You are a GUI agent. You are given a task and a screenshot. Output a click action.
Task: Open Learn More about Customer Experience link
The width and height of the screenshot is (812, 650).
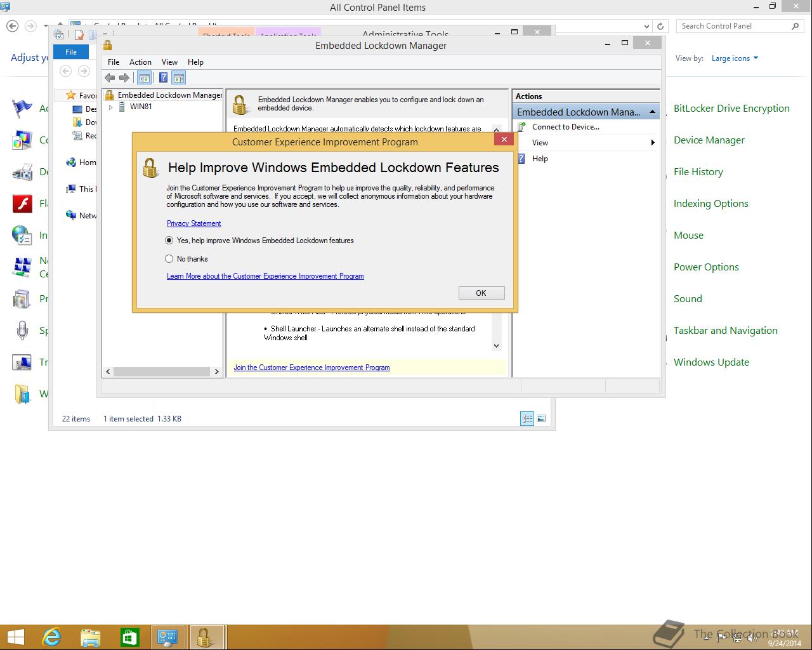(x=265, y=276)
